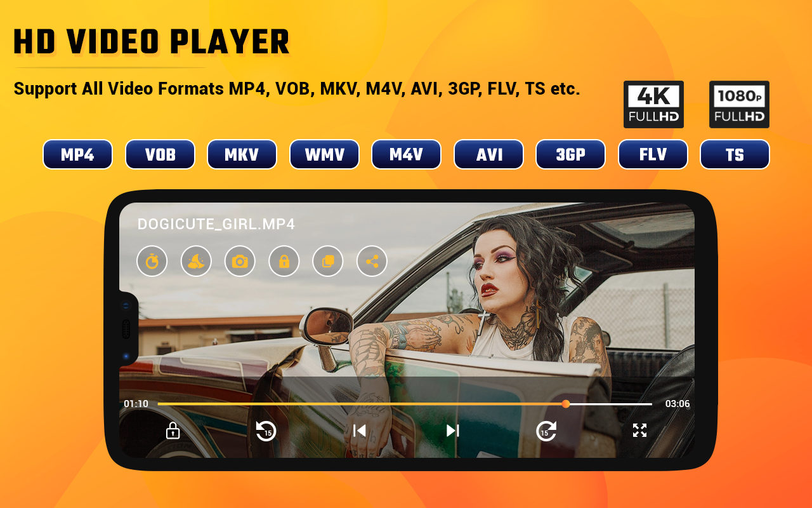Toggle fullscreen expand icon

click(x=639, y=431)
